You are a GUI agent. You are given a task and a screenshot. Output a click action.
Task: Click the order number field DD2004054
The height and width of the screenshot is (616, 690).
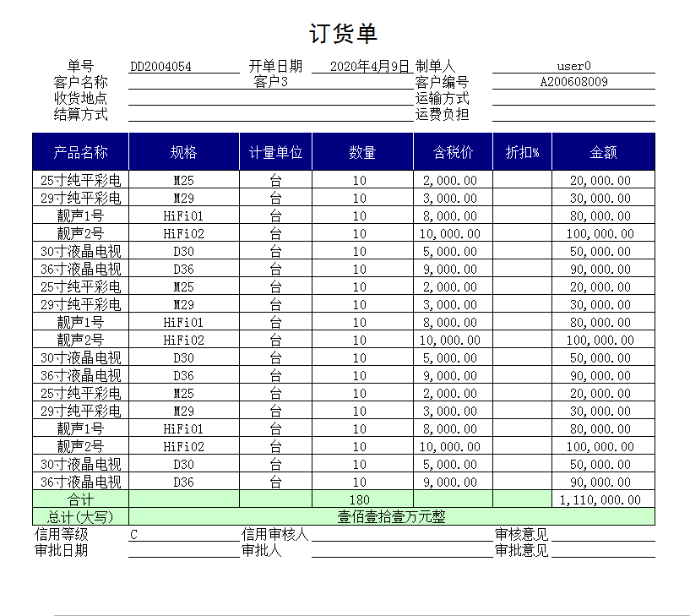pos(183,67)
